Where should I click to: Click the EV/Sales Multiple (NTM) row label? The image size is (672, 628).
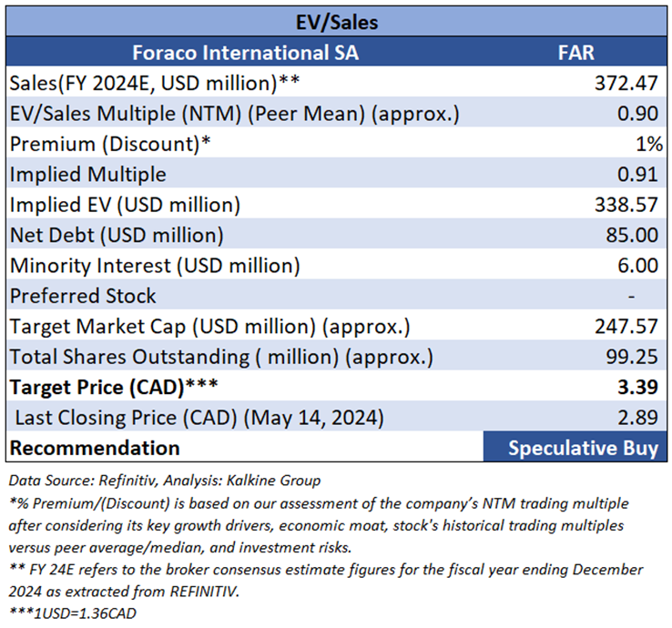pos(234,114)
